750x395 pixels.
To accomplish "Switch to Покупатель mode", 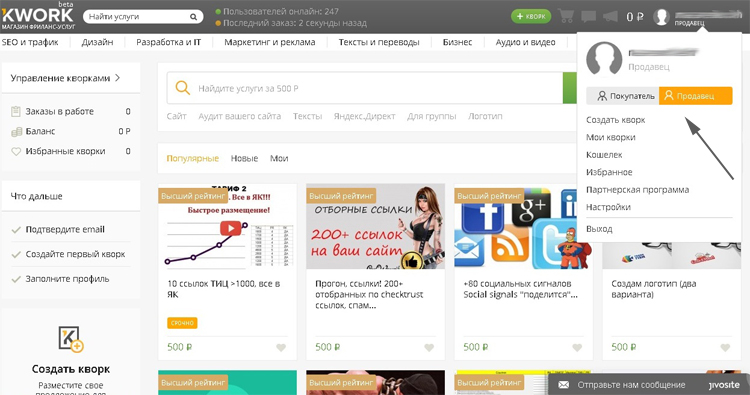I will click(623, 96).
